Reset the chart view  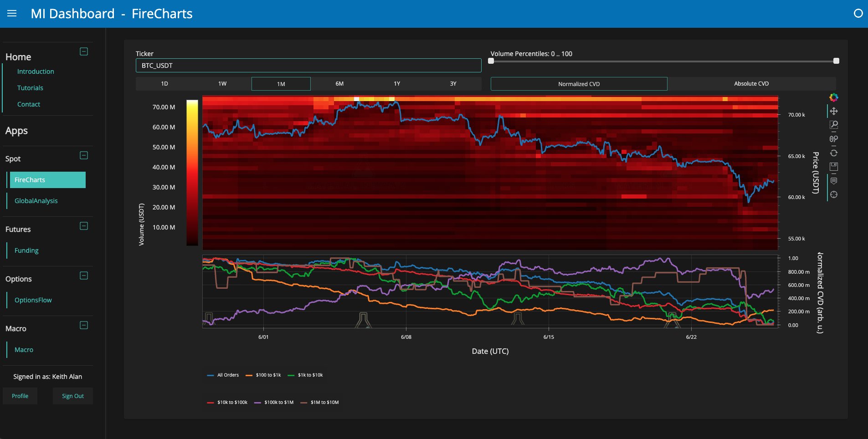click(834, 153)
